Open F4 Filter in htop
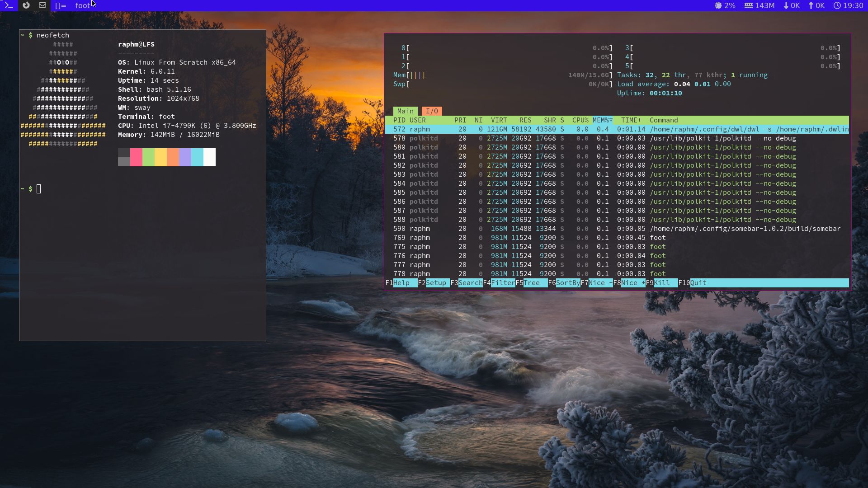This screenshot has height=488, width=868. tap(499, 283)
